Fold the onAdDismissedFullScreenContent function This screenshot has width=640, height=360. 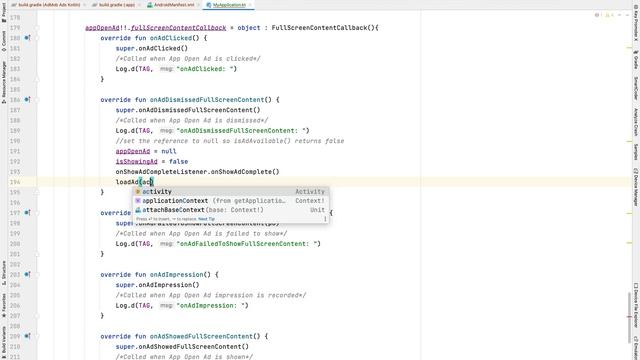[x=37, y=100]
